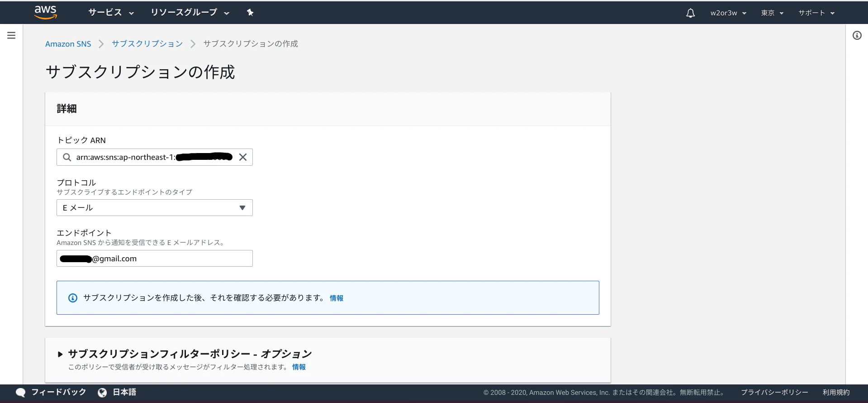
Task: Open プライバシーポリシー link
Action: 774,393
